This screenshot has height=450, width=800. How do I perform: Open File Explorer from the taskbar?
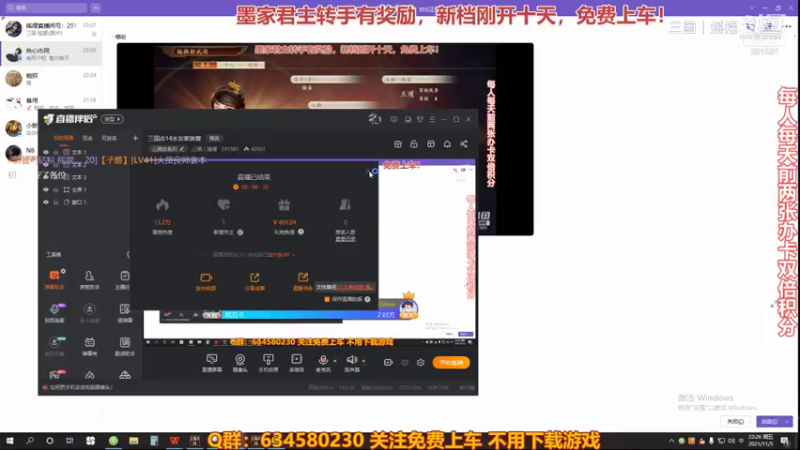pos(134,441)
